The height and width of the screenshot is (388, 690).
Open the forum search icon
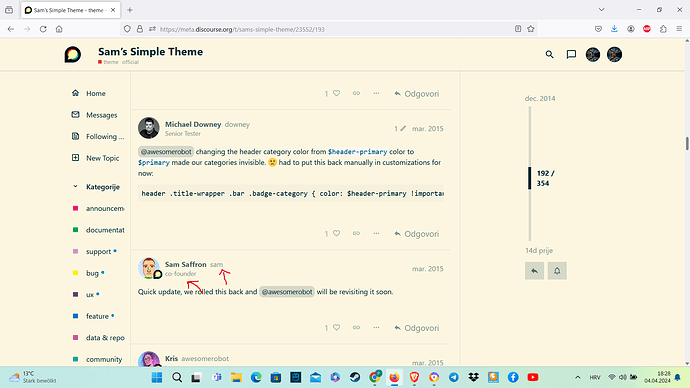[549, 55]
